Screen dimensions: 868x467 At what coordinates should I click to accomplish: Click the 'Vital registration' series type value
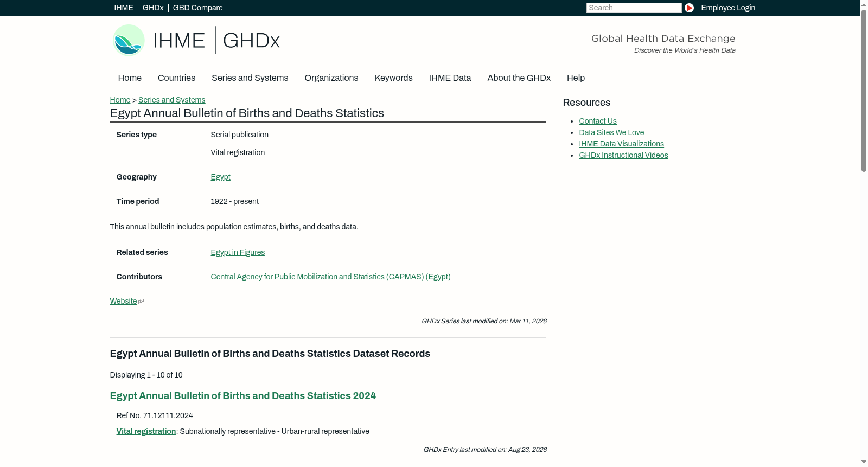coord(238,152)
